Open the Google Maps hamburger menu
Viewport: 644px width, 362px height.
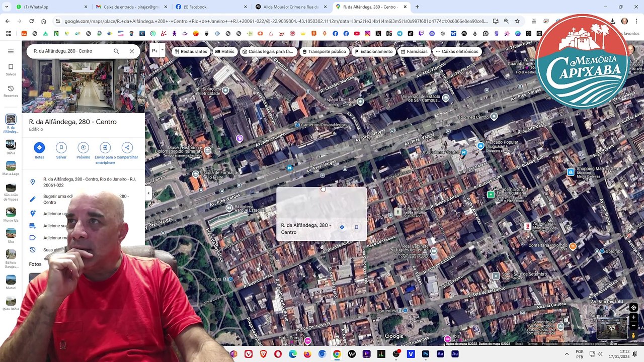point(11,51)
